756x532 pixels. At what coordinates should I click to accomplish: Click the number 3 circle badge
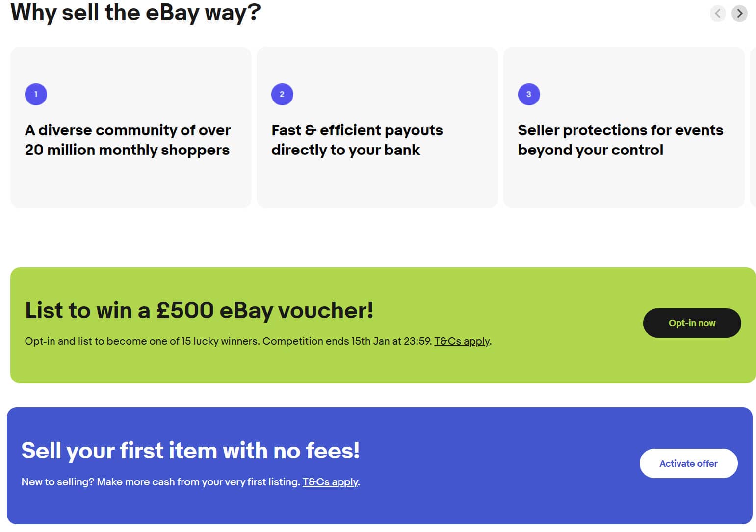529,94
